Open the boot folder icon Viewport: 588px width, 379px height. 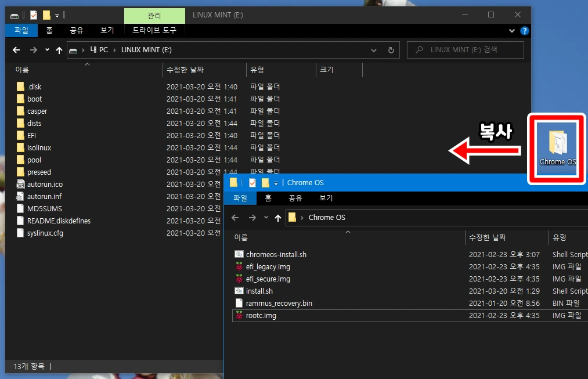(x=21, y=99)
